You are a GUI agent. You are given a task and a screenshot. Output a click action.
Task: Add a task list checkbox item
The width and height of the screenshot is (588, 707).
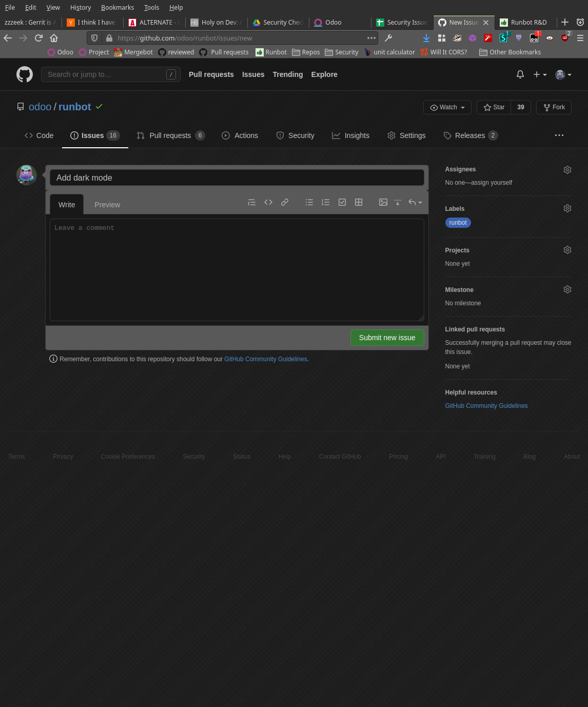pos(342,202)
